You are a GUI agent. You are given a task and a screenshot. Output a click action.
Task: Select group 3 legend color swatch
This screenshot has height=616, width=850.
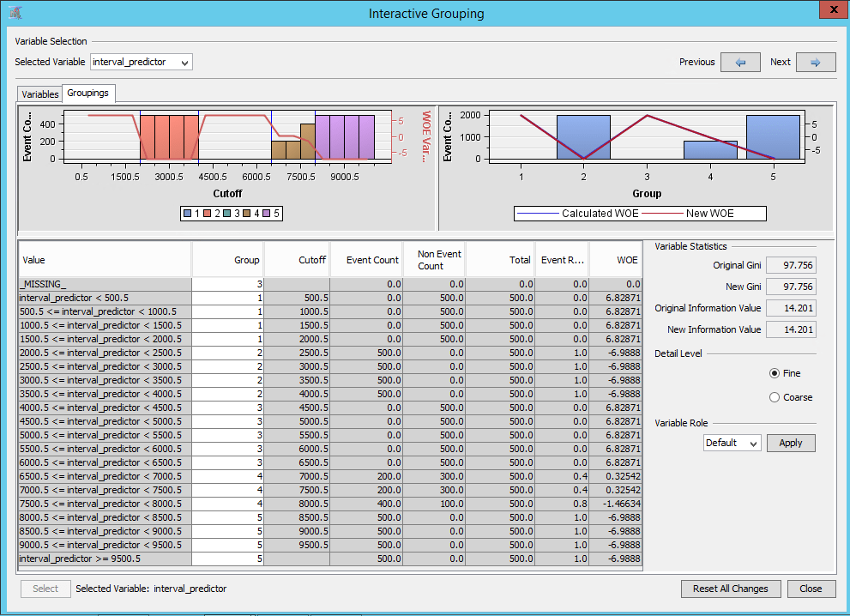tap(226, 213)
